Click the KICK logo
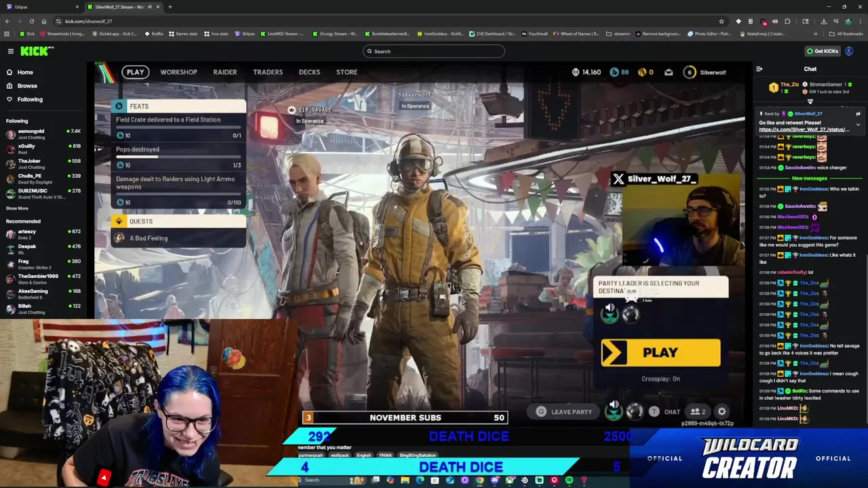Screen dimensions: 868x488 click(33, 52)
